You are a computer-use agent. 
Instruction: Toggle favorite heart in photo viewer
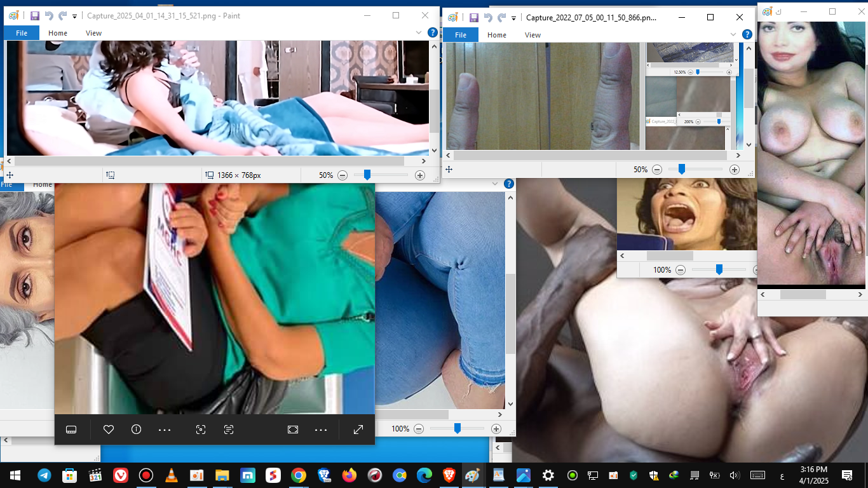coord(109,430)
